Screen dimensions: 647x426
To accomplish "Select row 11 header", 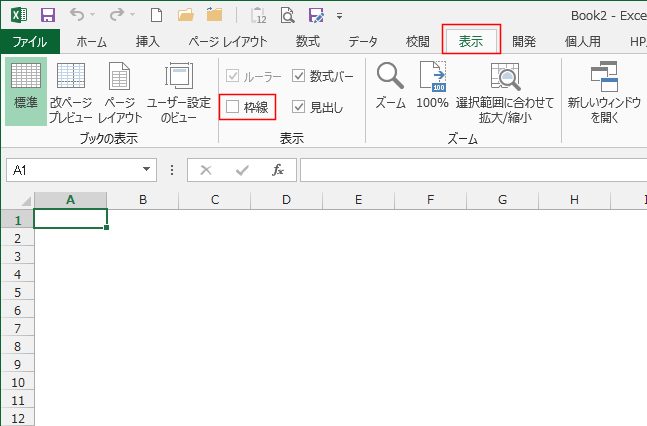I will [17, 400].
